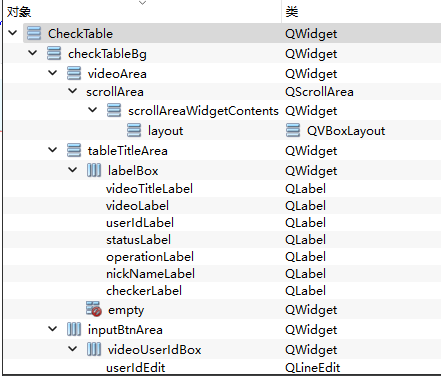Click QLabel class of operationLabel
The image size is (441, 376).
click(x=305, y=257)
